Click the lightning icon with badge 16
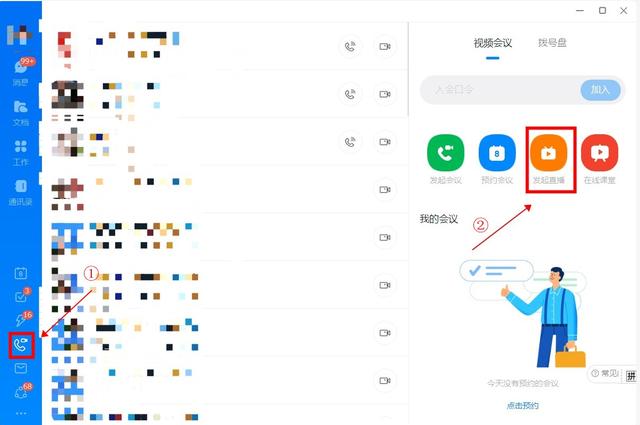 (22, 319)
